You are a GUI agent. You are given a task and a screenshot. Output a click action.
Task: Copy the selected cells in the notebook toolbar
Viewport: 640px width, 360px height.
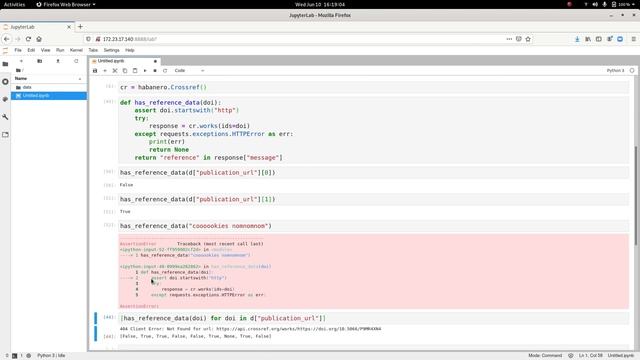click(125, 71)
